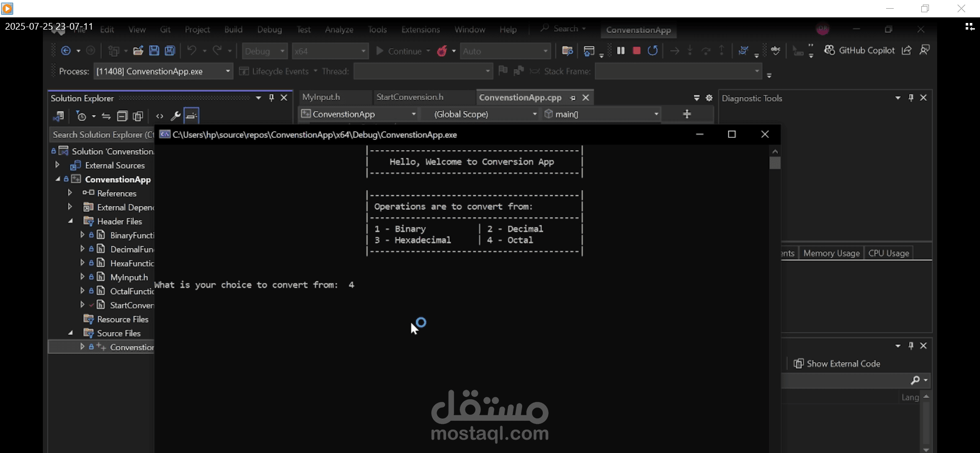The image size is (980, 453).
Task: Open the Process ConvenstionApp.exe dropdown
Action: pyautogui.click(x=163, y=71)
